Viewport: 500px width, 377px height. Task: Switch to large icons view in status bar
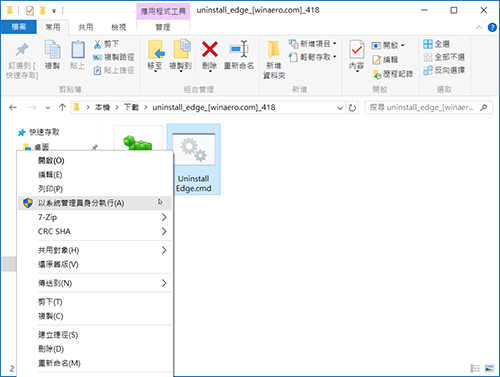(x=489, y=368)
